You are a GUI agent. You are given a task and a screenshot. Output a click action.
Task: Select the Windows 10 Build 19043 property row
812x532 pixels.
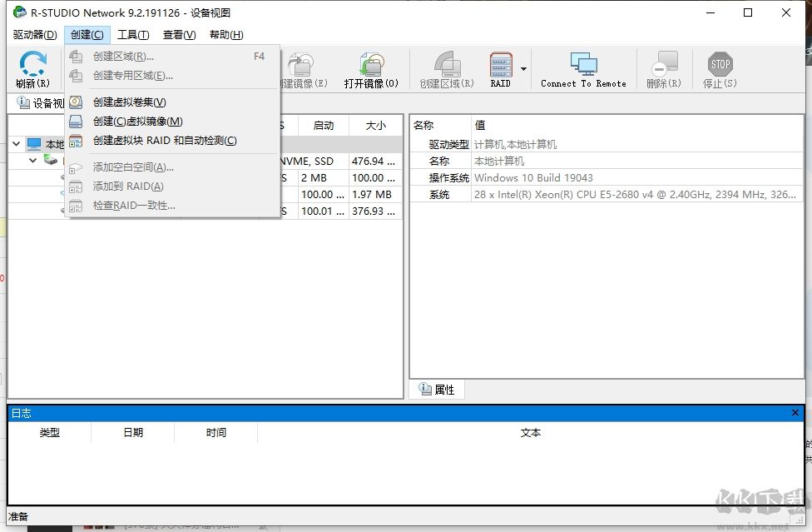point(541,177)
